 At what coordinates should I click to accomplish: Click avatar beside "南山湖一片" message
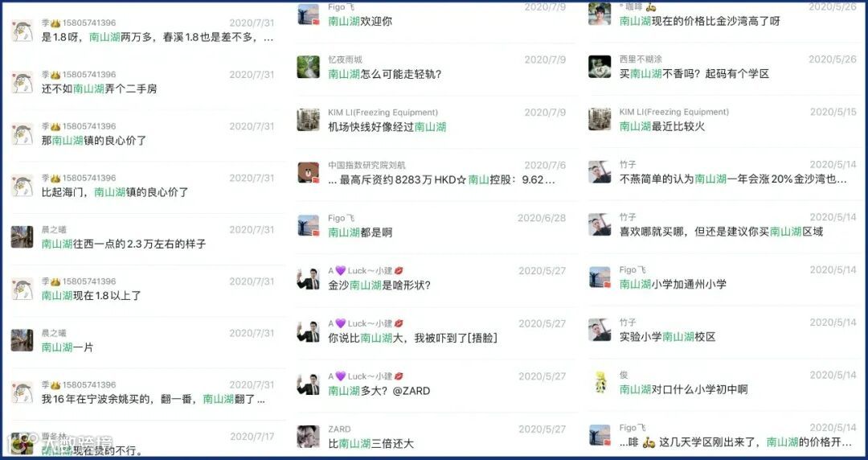pos(23,340)
